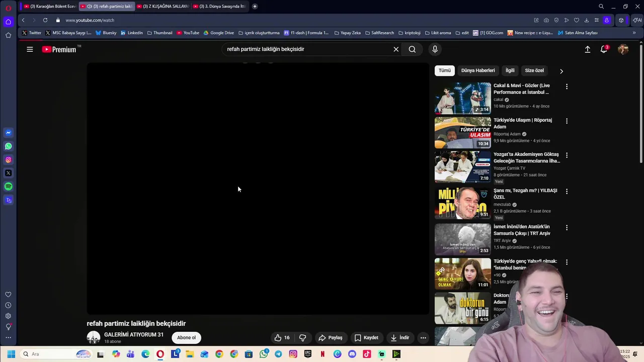This screenshot has height=362, width=644.
Task: Open Türkiye'de Ulaşım Röportaj video thumbnail
Action: point(463,133)
